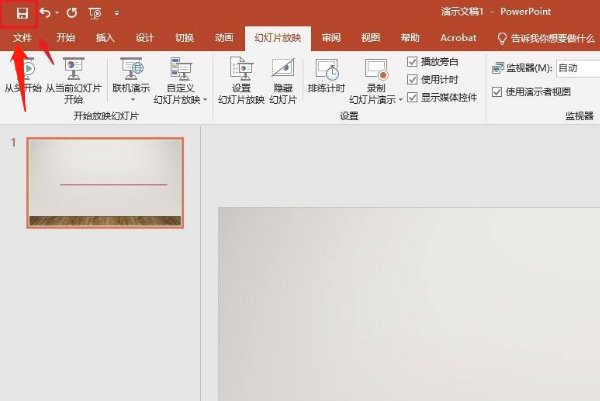Open the Monitor (监视器) selection combo box
Viewport: 600px width, 401px height.
point(577,68)
